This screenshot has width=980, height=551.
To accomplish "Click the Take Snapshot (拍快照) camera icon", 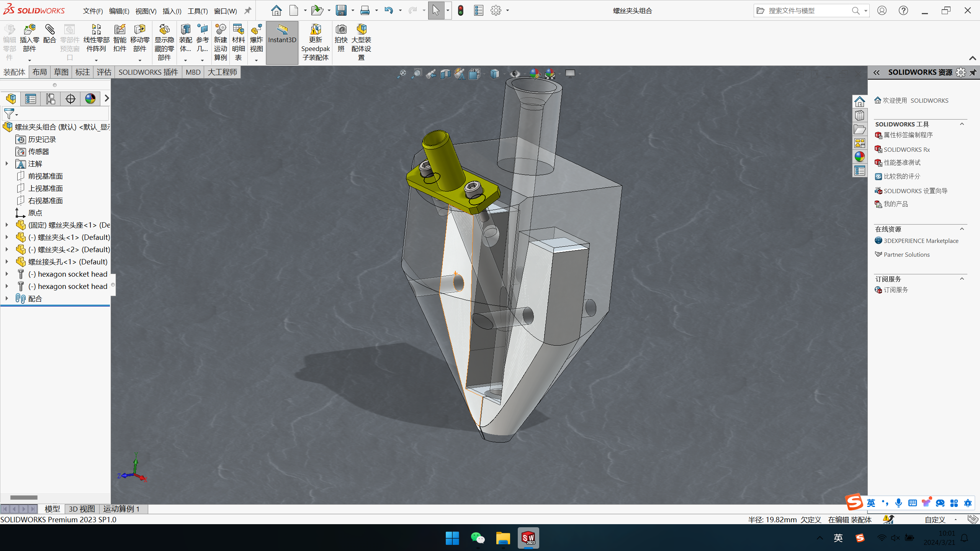I will click(341, 30).
